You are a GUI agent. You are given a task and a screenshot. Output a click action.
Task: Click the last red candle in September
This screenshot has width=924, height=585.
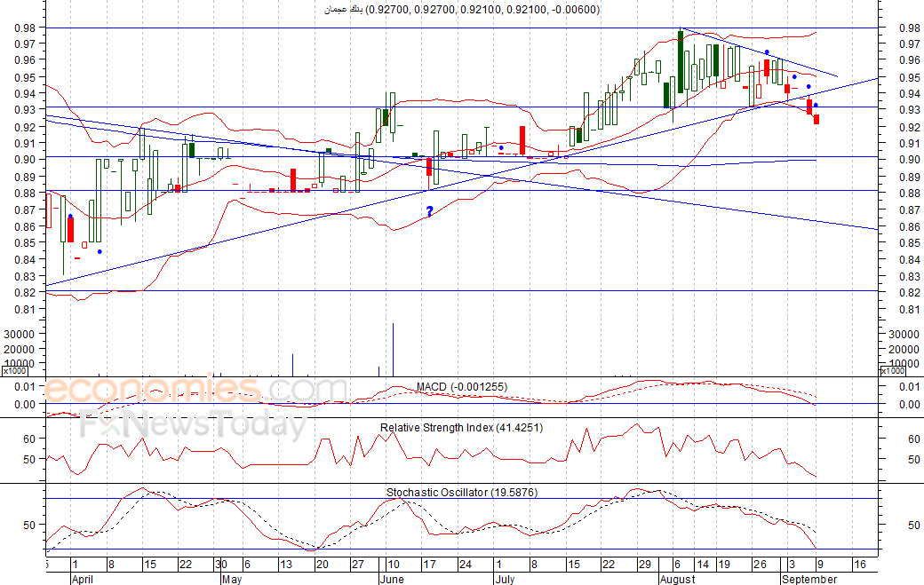(x=816, y=119)
